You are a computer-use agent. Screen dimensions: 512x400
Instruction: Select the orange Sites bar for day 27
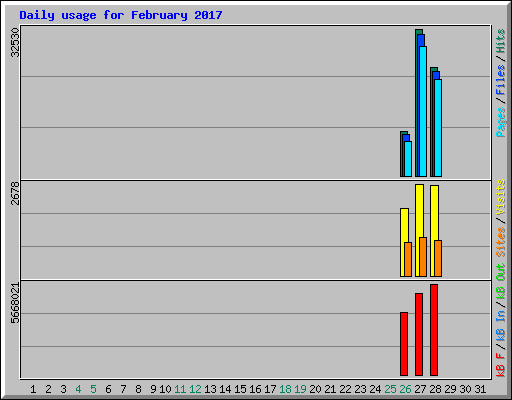423,257
